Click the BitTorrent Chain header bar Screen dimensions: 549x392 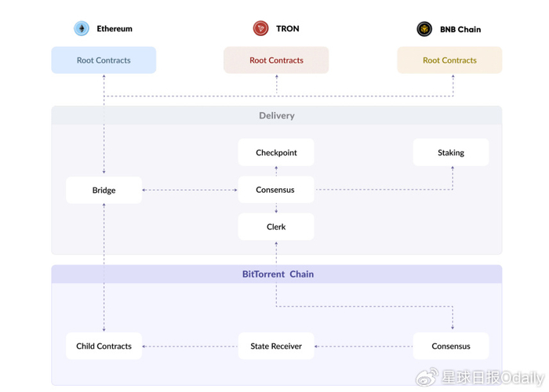(277, 274)
